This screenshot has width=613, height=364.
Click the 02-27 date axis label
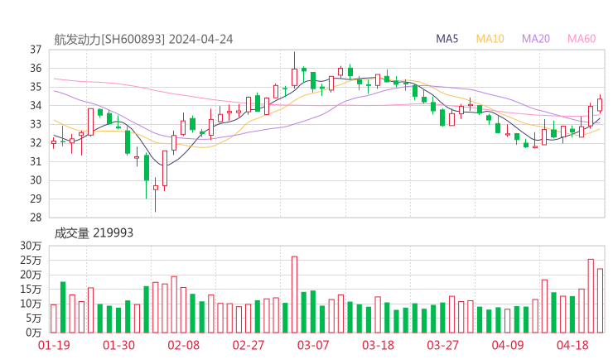click(x=248, y=345)
